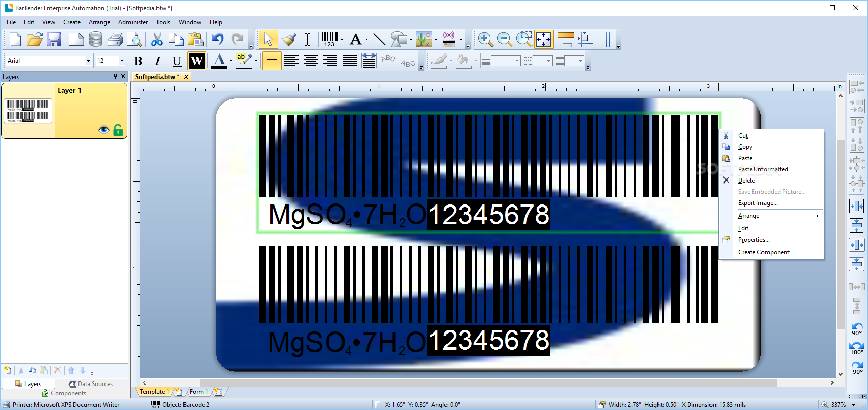Open the Administer menu

click(x=133, y=22)
